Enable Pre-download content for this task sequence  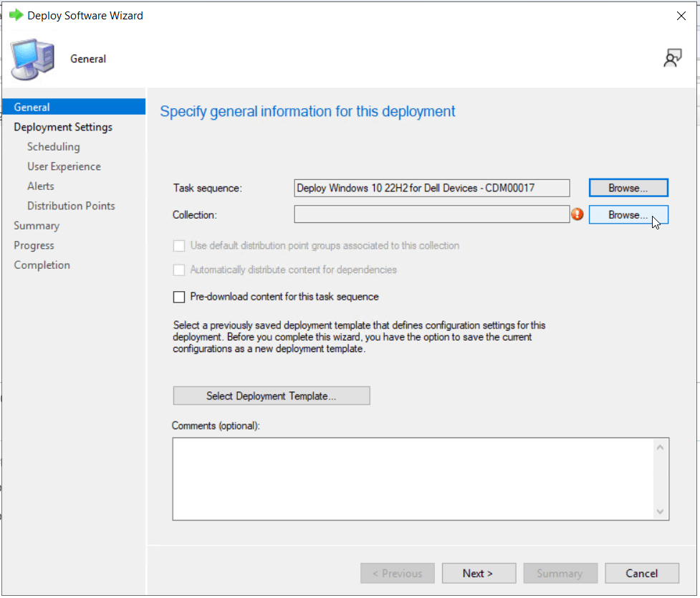click(179, 297)
